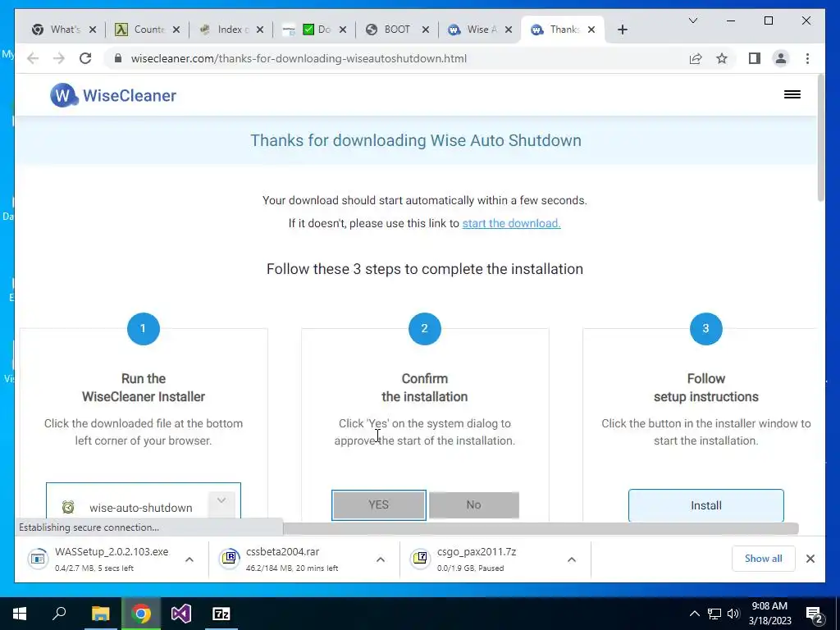Viewport: 840px width, 630px height.
Task: Share this page via the share icon
Action: [x=696, y=58]
